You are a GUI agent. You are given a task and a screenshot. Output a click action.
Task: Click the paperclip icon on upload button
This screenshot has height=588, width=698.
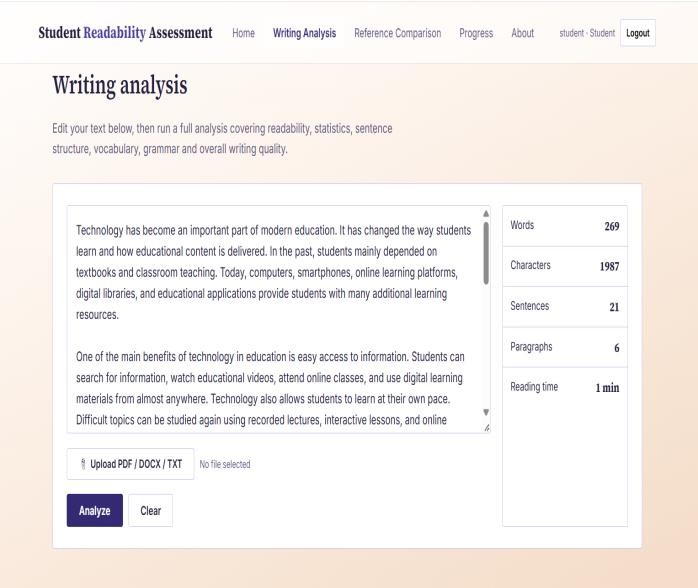click(83, 464)
